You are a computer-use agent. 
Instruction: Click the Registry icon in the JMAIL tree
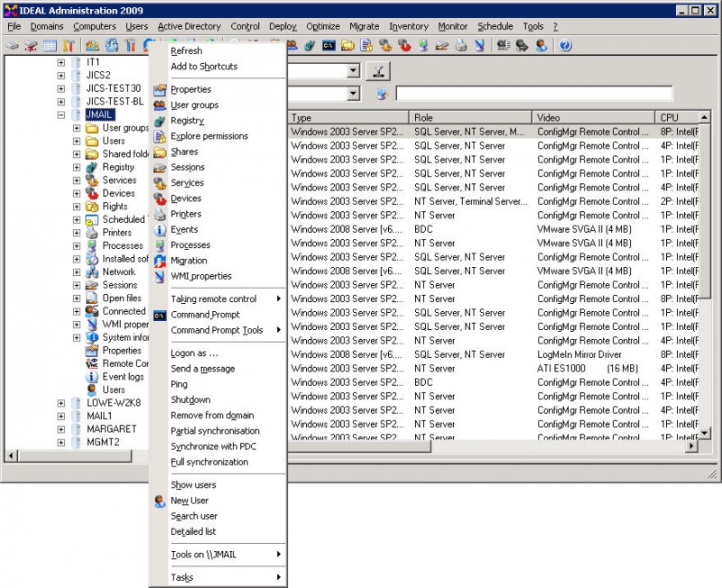pos(92,167)
